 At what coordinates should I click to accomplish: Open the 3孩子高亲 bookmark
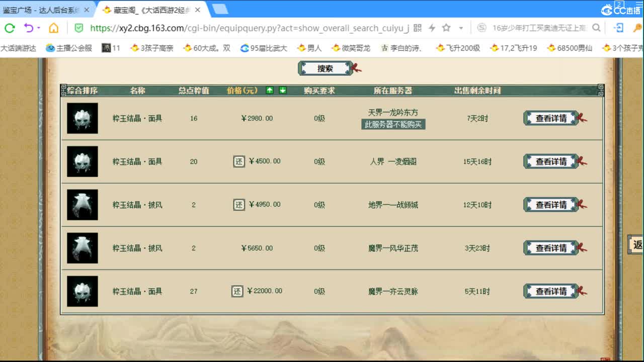152,48
